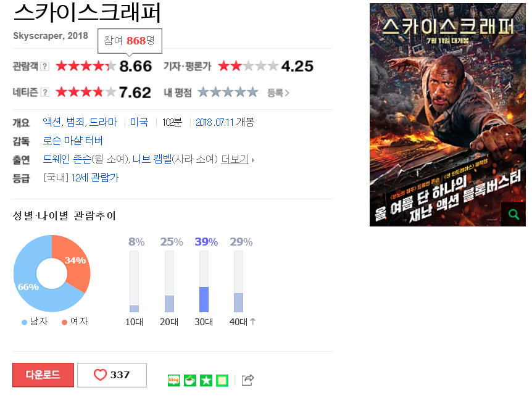Screen dimensions: 532x398
Task: Open the poster magnifier icon
Action: (513, 214)
